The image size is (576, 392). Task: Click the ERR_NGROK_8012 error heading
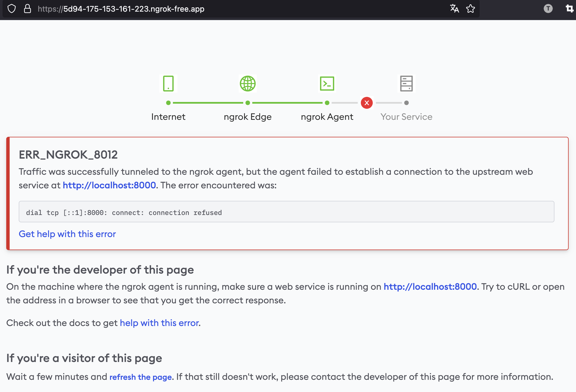(68, 155)
